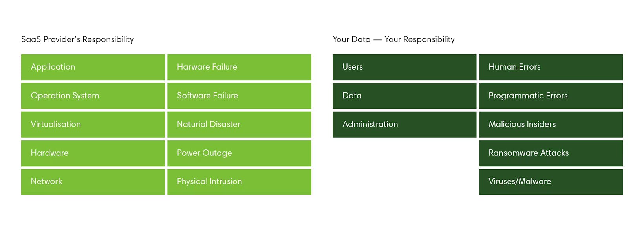Click the Application box
The width and height of the screenshot is (644, 247).
93,67
